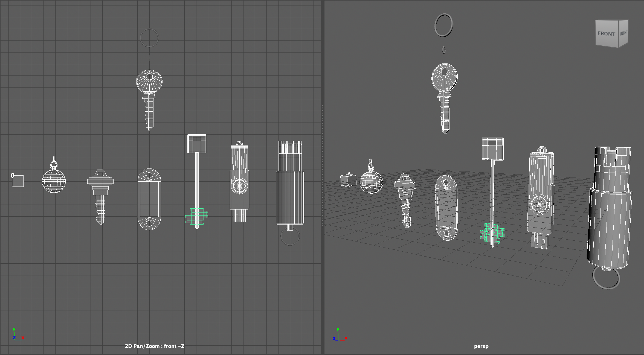The width and height of the screenshot is (644, 355).
Task: Select the USB flash drive in persp view
Action: click(x=541, y=197)
